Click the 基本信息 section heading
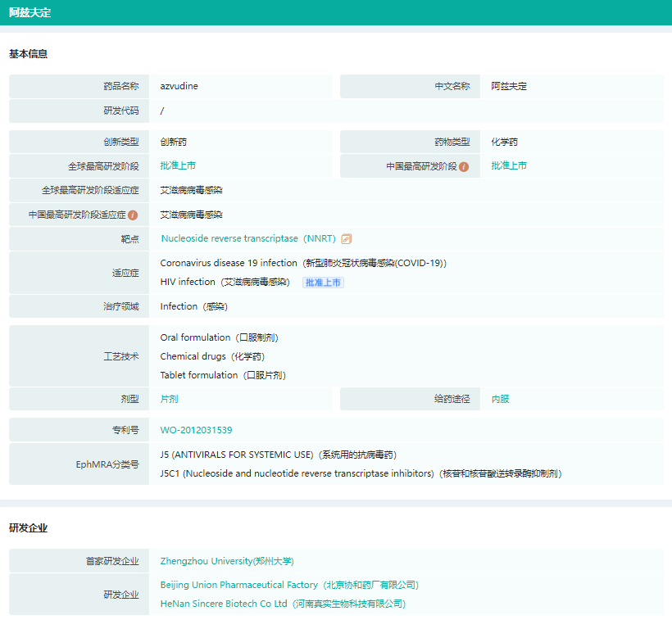This screenshot has height=620, width=672. pos(29,54)
